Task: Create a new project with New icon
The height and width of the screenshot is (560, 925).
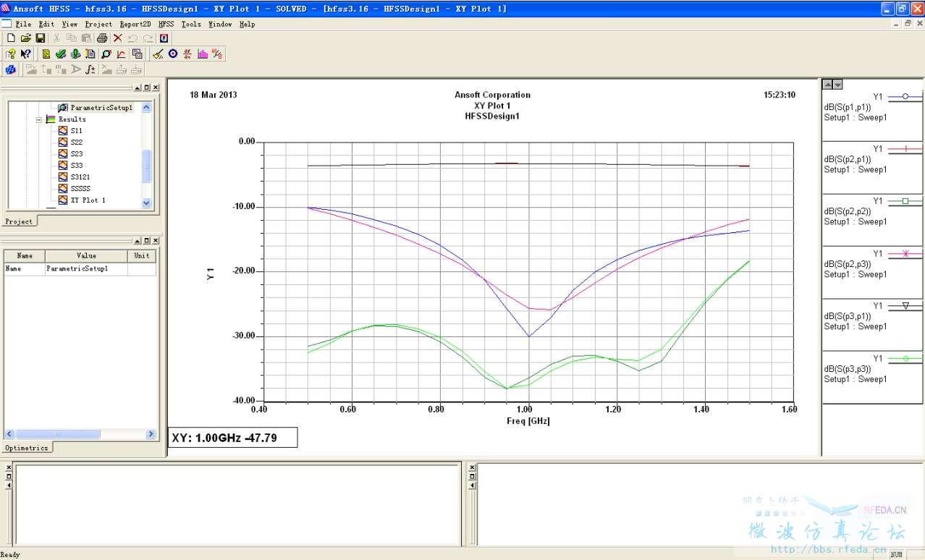Action: click(10, 38)
